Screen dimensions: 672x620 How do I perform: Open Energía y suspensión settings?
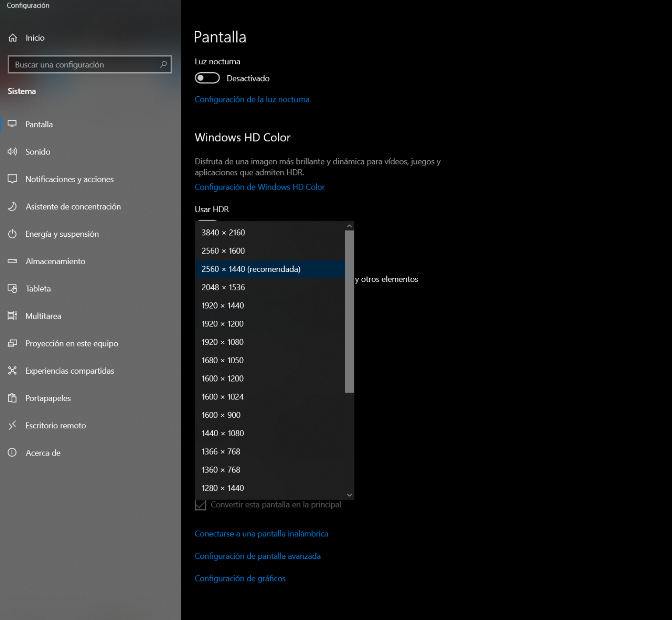[x=91, y=234]
